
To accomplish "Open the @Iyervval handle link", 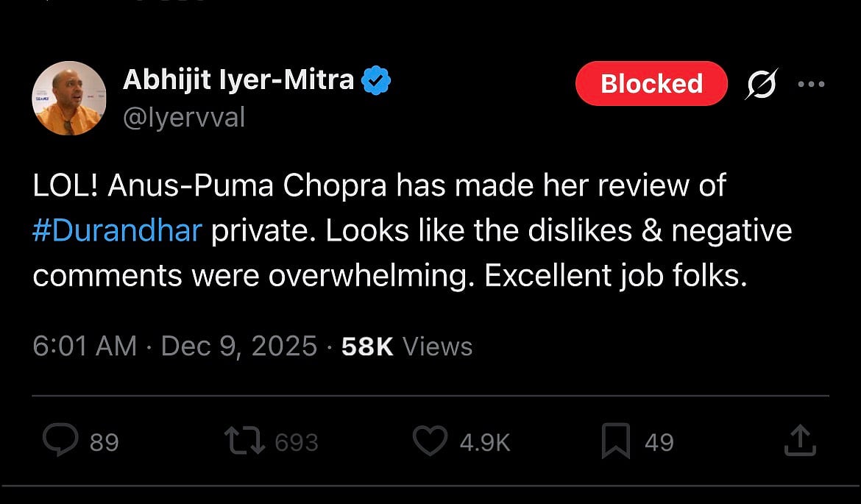I will point(184,117).
